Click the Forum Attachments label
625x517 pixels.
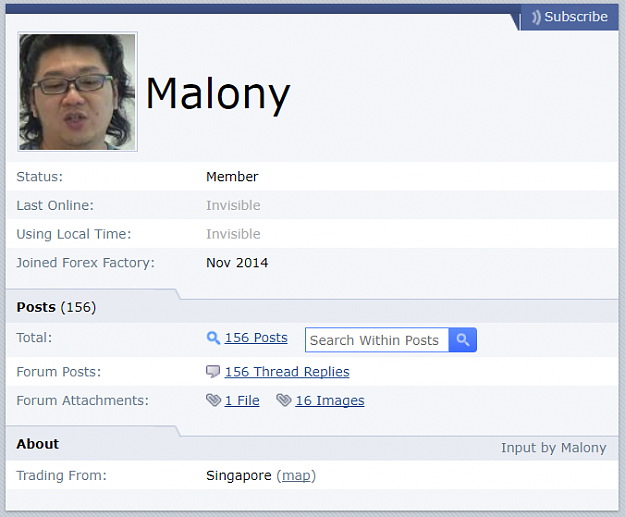pyautogui.click(x=83, y=400)
